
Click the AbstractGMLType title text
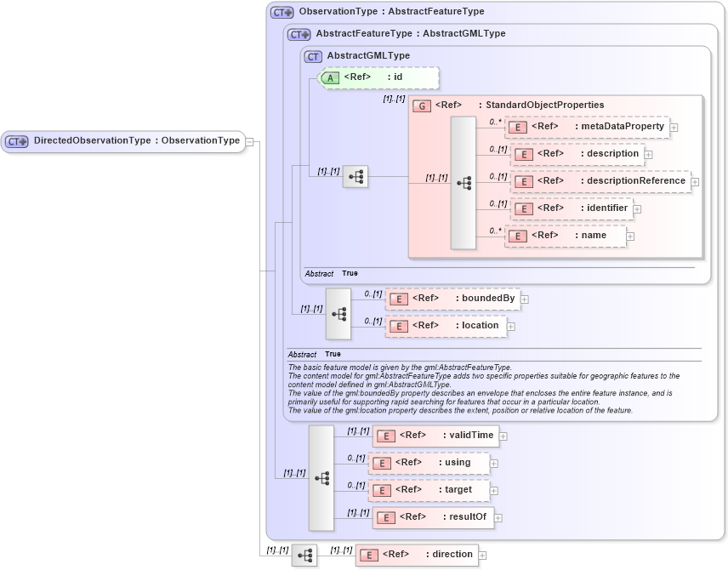368,55
